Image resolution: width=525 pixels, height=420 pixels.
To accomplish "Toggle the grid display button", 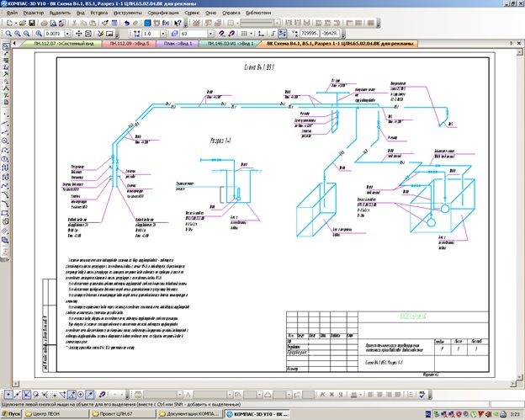I will [x=245, y=34].
